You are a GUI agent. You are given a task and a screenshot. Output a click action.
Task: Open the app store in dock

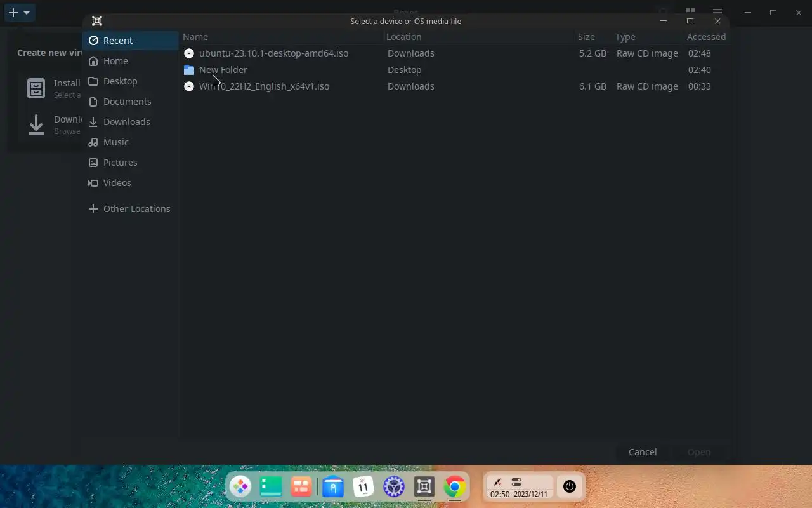[x=333, y=487]
